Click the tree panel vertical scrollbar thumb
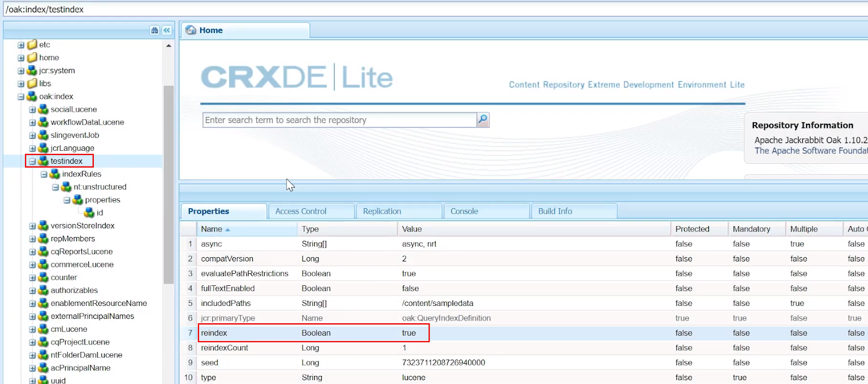The height and width of the screenshot is (384, 868). pyautogui.click(x=169, y=184)
